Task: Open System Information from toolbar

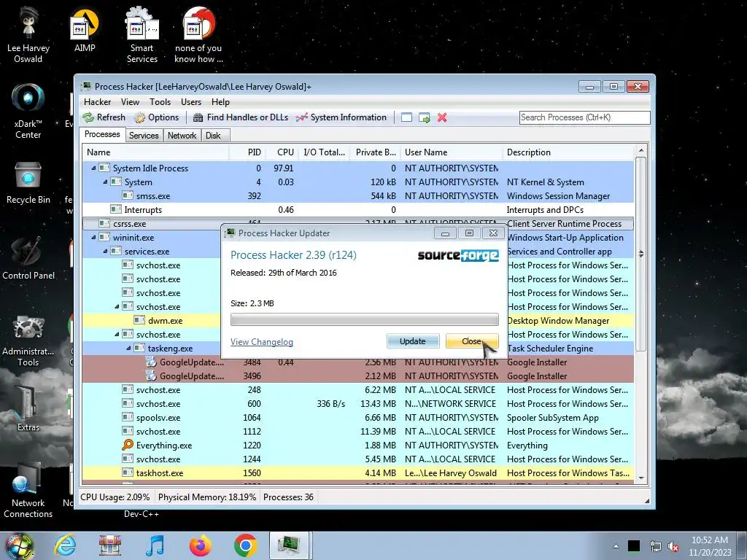Action: [341, 117]
